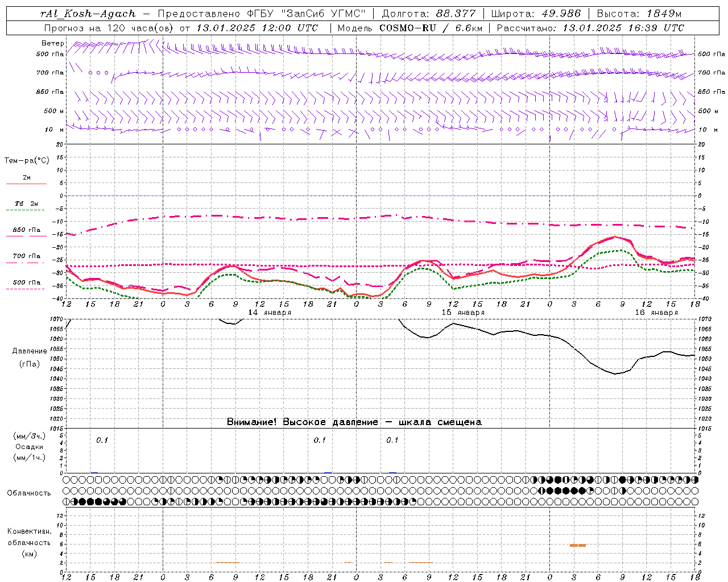Click the Осадки precipitation label
The image size is (728, 582).
pyautogui.click(x=29, y=447)
